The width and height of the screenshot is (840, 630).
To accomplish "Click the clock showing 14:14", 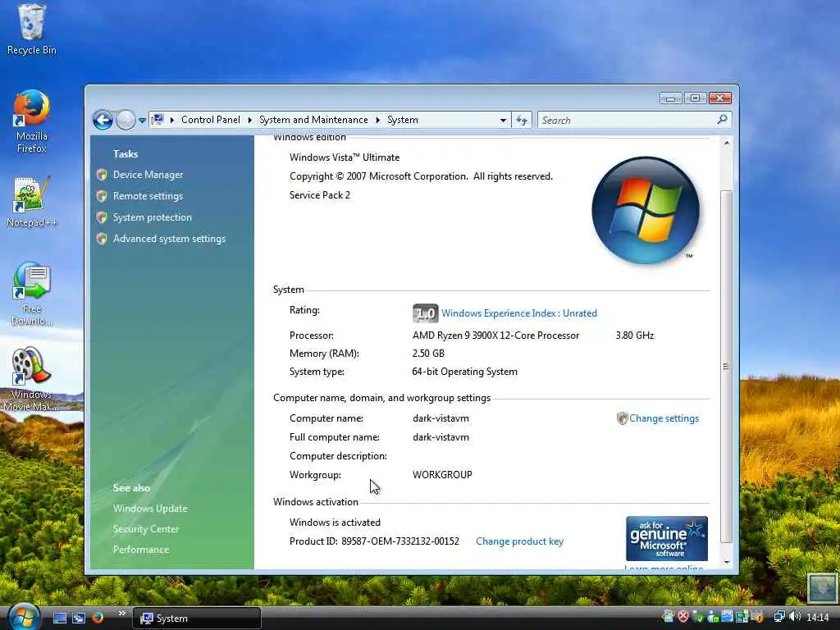I will click(x=818, y=618).
